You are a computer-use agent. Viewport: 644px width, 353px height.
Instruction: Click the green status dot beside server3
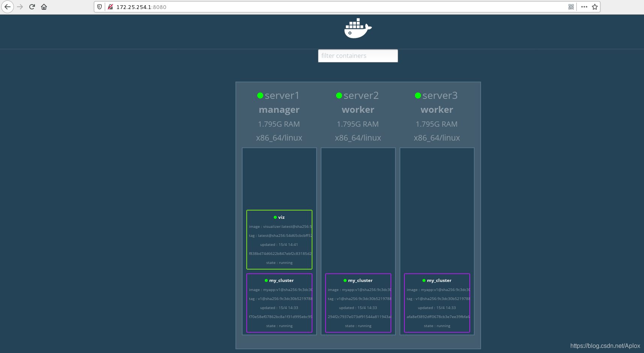[418, 95]
